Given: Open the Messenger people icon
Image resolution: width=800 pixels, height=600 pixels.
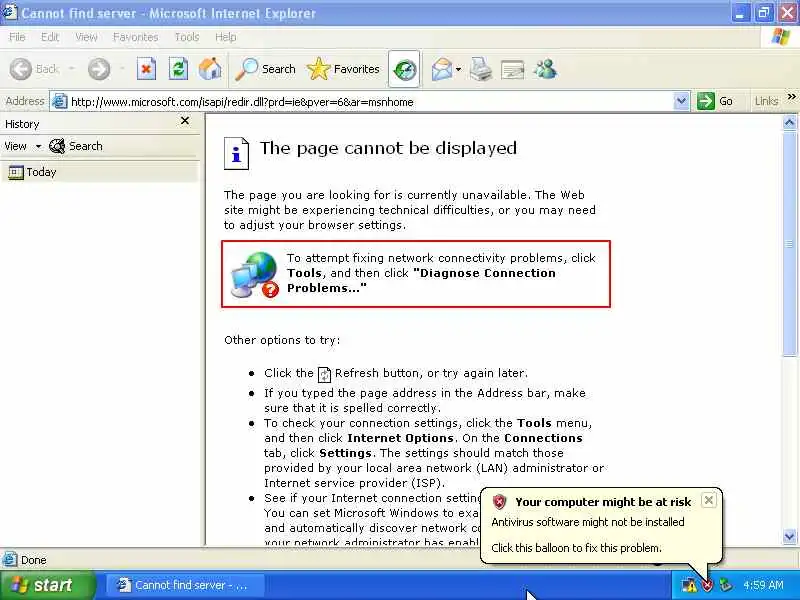Looking at the screenshot, I should pos(545,69).
